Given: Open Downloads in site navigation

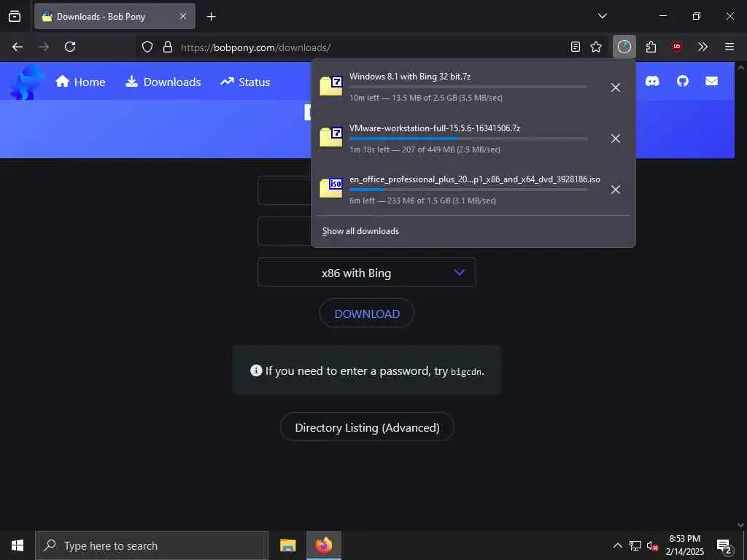Looking at the screenshot, I should (x=163, y=82).
